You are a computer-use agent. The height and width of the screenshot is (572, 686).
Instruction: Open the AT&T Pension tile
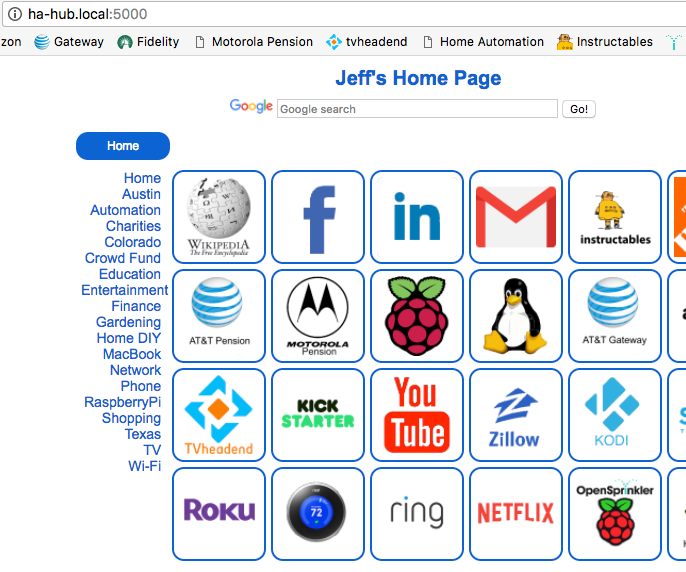point(219,316)
